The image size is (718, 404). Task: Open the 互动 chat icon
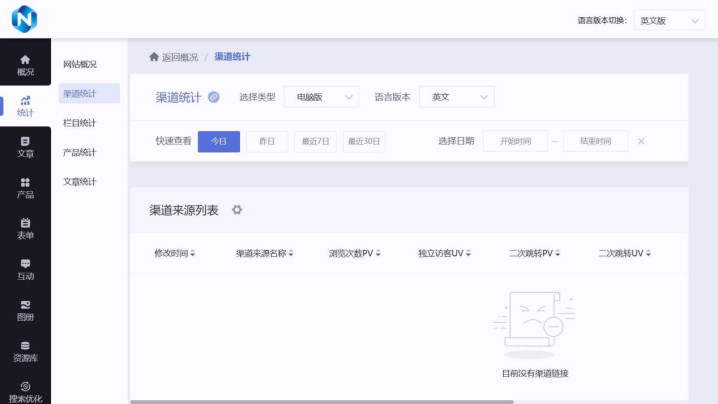[x=25, y=269]
